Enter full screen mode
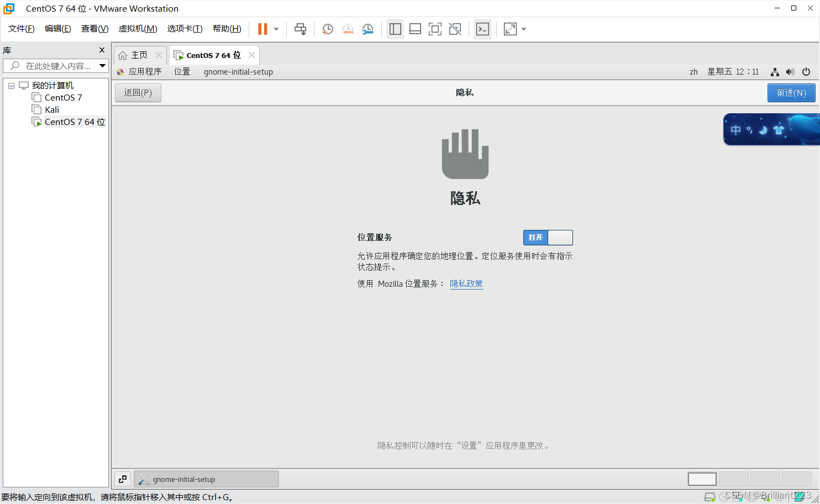Image resolution: width=820 pixels, height=504 pixels. point(435,29)
